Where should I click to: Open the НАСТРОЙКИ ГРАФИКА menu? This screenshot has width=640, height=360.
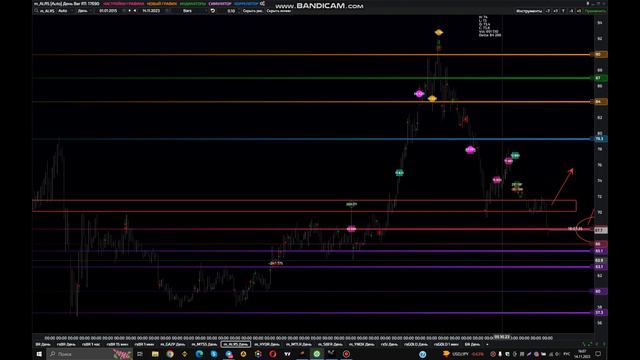[123, 4]
